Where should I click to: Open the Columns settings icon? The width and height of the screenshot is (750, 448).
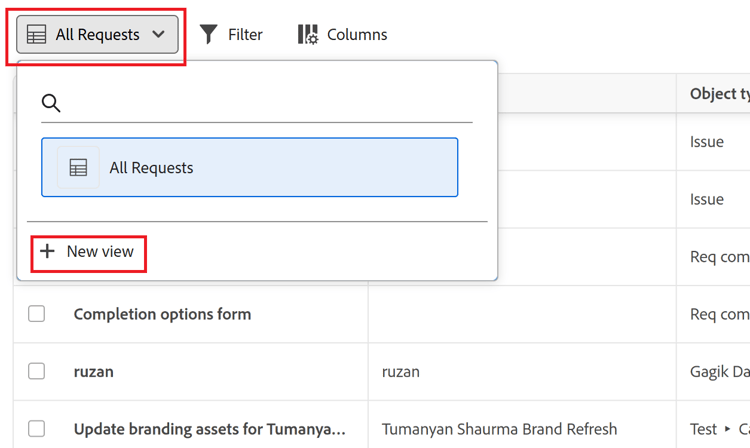308,35
